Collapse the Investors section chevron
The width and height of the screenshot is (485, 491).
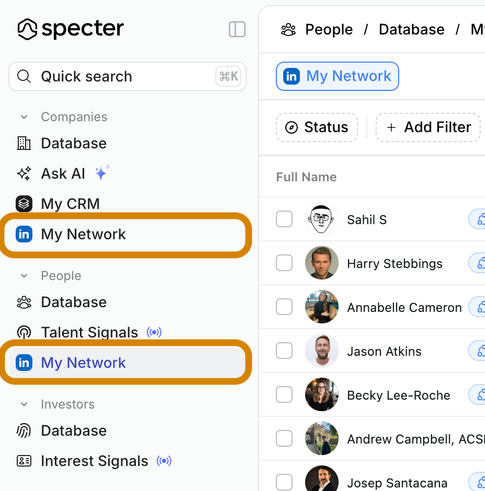(24, 404)
